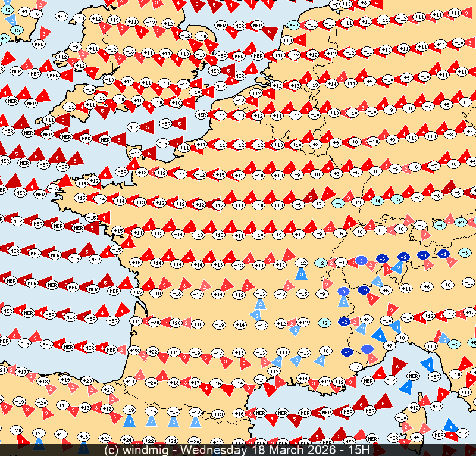The width and height of the screenshot is (476, 456).
Task: Select the +23 temperature label
Action: coord(134,350)
